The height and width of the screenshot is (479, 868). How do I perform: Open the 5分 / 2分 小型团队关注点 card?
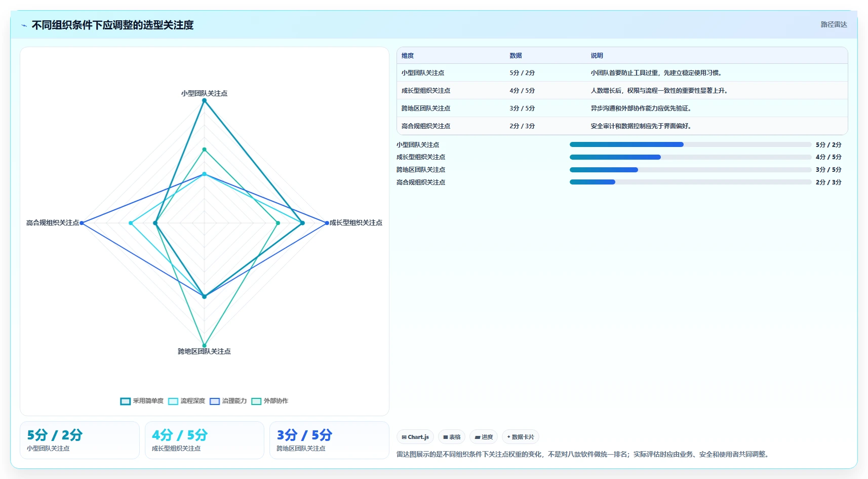(80, 440)
